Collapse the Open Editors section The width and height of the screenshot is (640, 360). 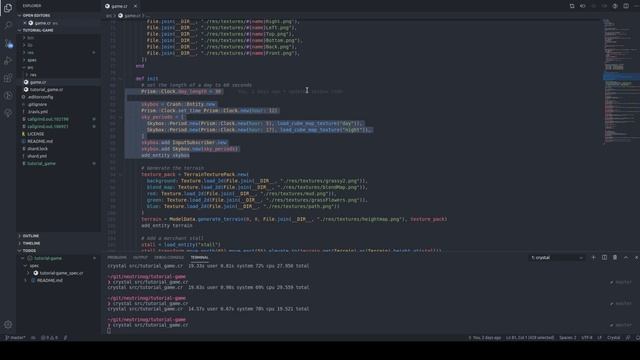click(58, 16)
